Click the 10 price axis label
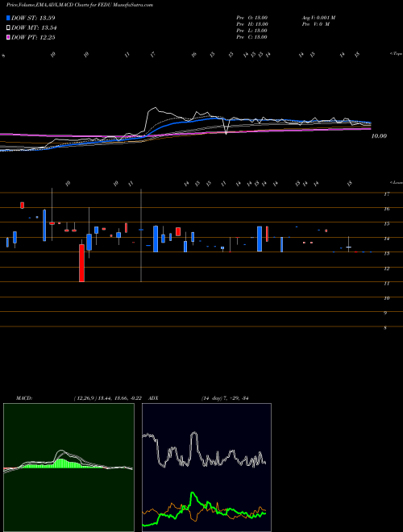 click(x=386, y=298)
